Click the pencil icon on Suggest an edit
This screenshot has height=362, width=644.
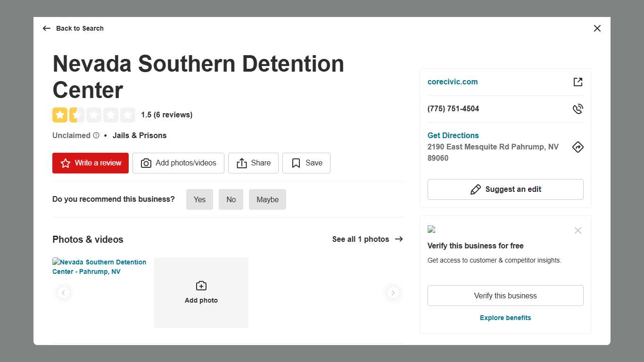pyautogui.click(x=476, y=189)
